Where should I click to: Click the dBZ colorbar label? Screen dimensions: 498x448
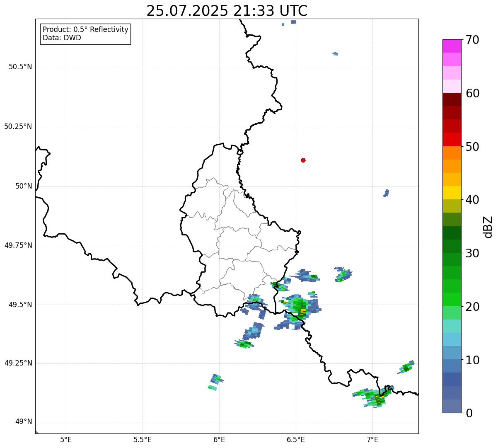488,226
